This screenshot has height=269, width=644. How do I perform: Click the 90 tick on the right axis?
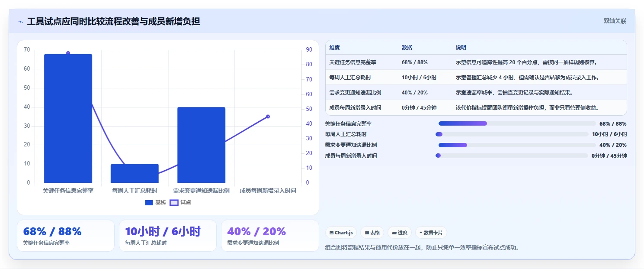(x=309, y=50)
